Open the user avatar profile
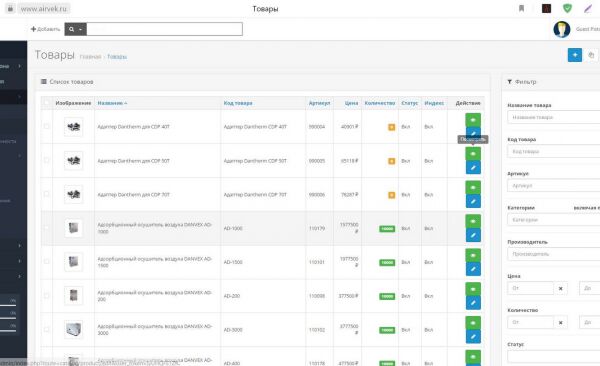Image resolution: width=600 pixels, height=366 pixels. 562,29
